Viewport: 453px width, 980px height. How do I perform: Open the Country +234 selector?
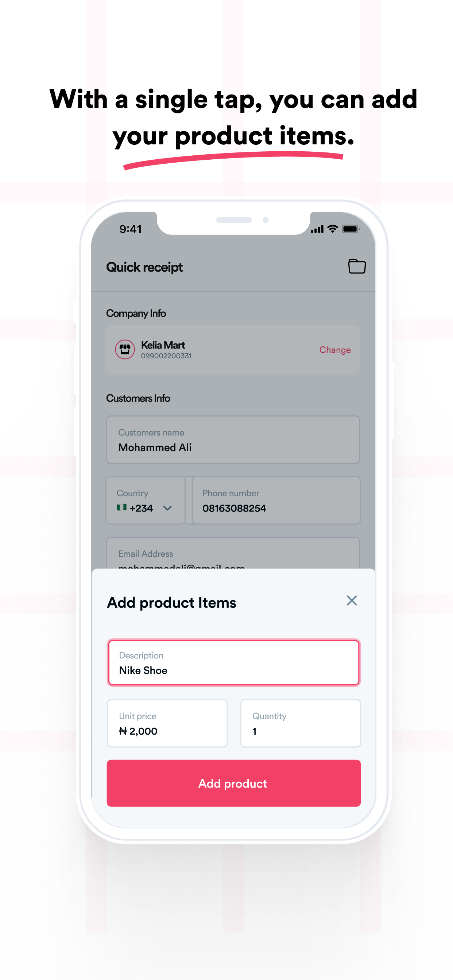point(146,500)
